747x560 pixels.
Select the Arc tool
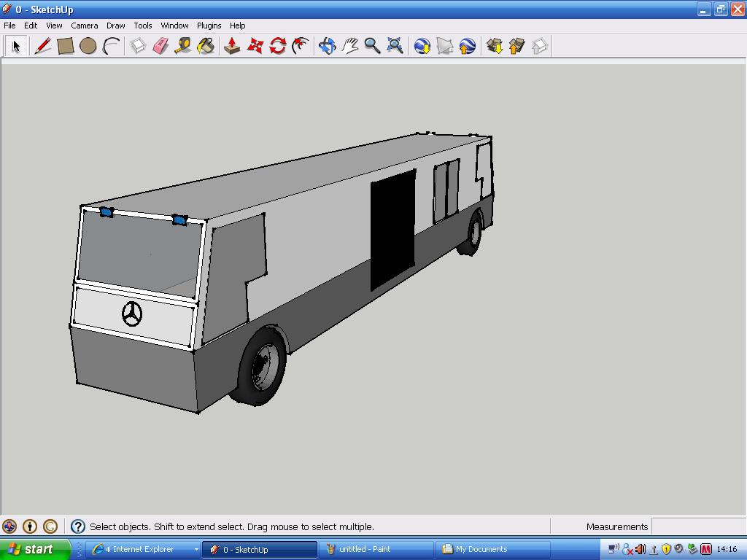click(111, 46)
